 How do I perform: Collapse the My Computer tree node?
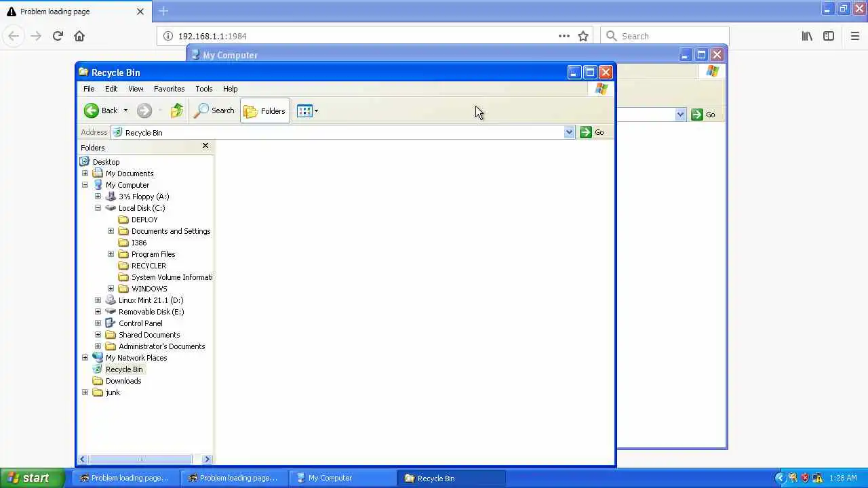[x=85, y=185]
